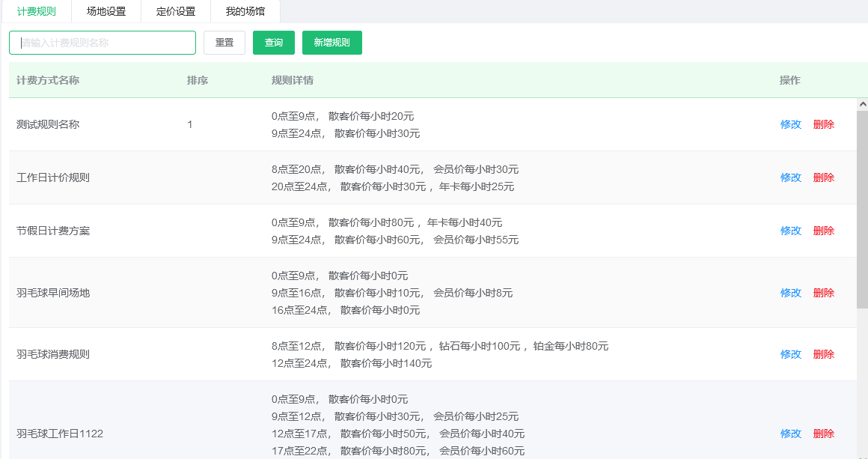The image size is (868, 459).
Task: Click 删除 for 工作日计价规则
Action: click(x=823, y=177)
